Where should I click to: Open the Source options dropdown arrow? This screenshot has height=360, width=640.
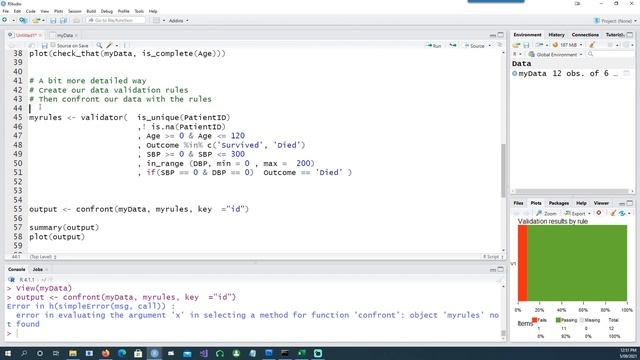pos(489,46)
